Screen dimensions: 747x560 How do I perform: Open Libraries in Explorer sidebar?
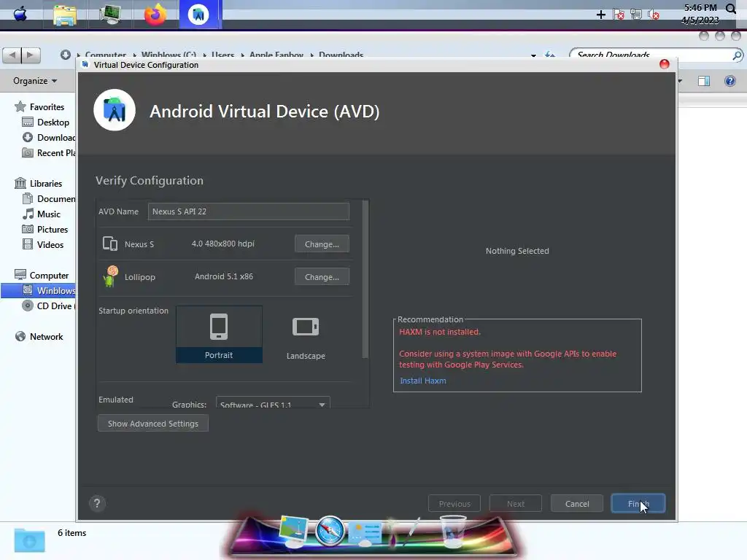tap(46, 183)
